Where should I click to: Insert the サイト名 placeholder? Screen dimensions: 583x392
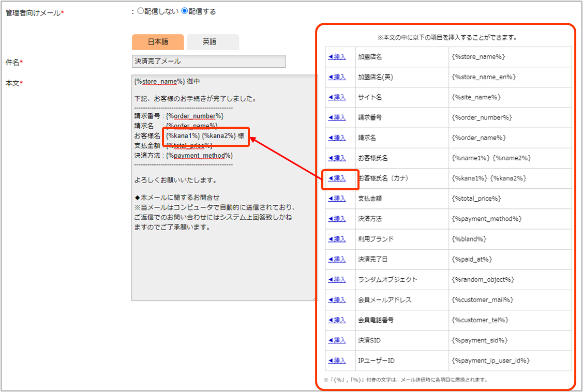tap(337, 97)
